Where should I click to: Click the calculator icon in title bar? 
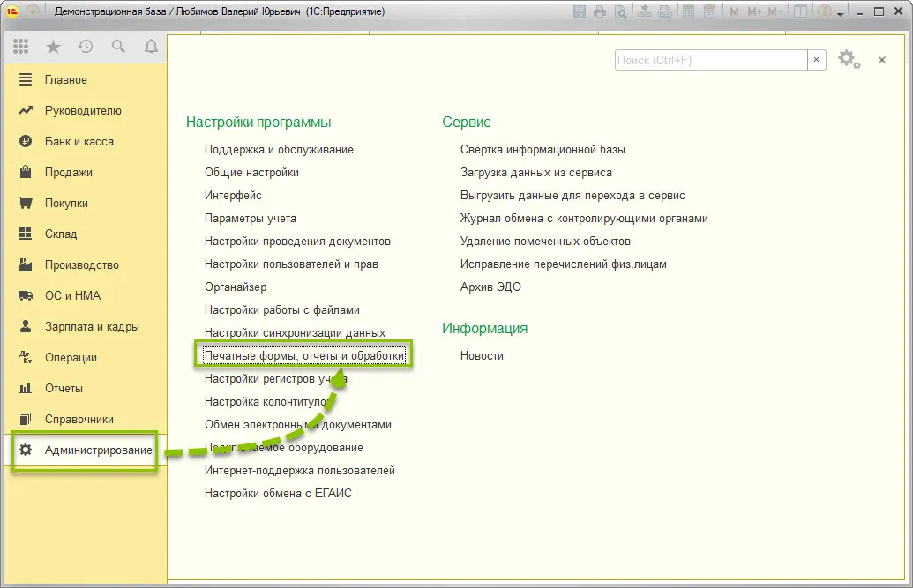(x=688, y=11)
